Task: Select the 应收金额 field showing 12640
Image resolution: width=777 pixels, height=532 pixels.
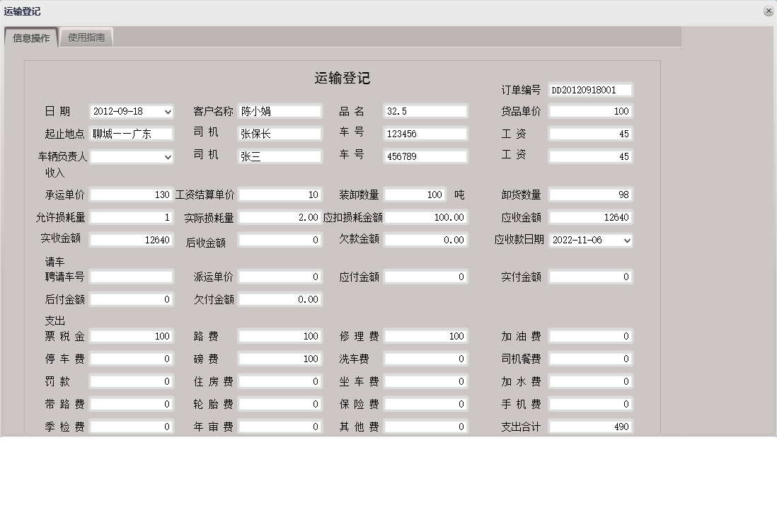Action: [x=591, y=217]
